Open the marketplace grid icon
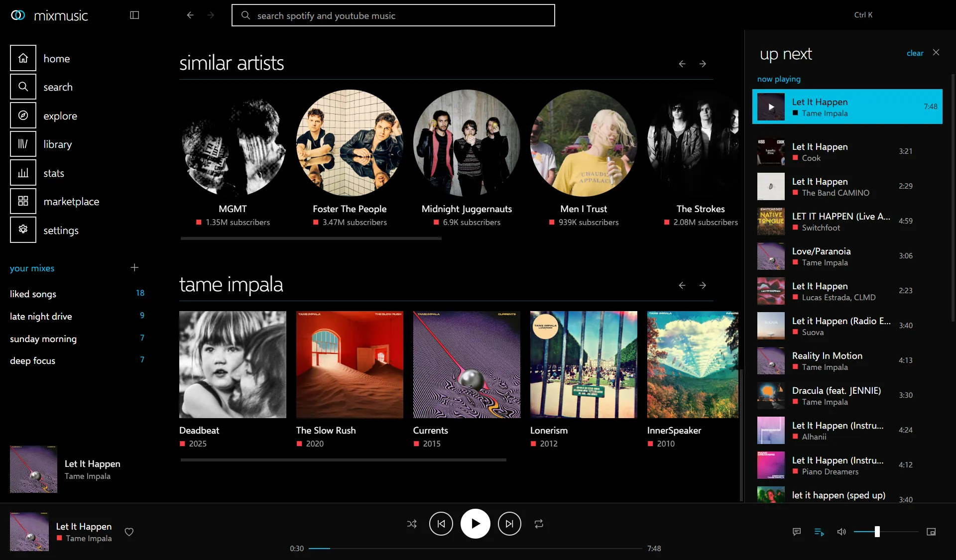The width and height of the screenshot is (956, 560). 23,201
